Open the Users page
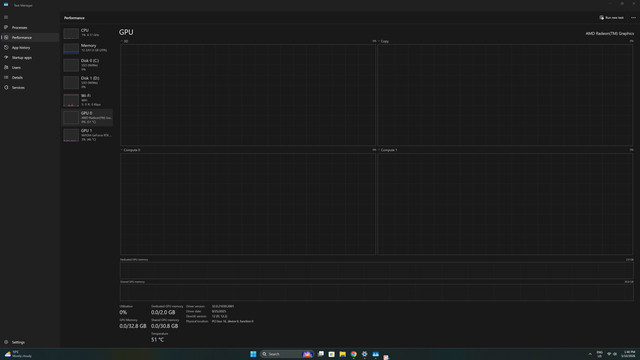Image resolution: width=640 pixels, height=360 pixels. pyautogui.click(x=30, y=67)
